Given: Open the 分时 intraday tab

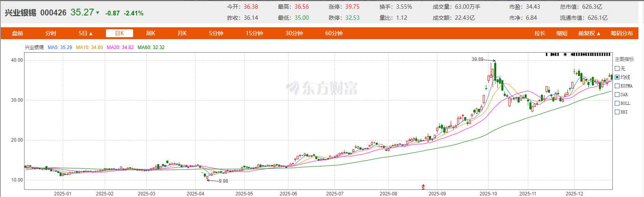Looking at the screenshot, I should pos(51,33).
